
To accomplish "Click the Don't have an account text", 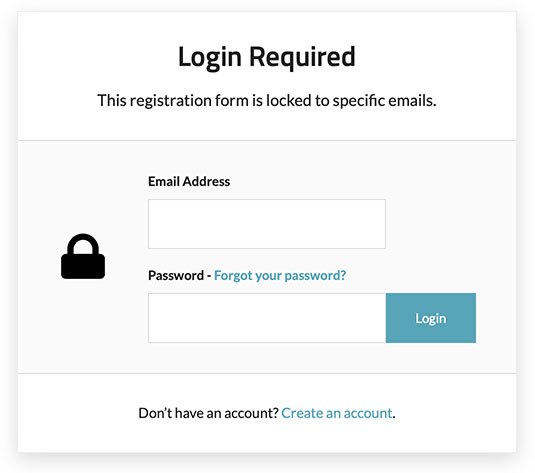I will (208, 413).
